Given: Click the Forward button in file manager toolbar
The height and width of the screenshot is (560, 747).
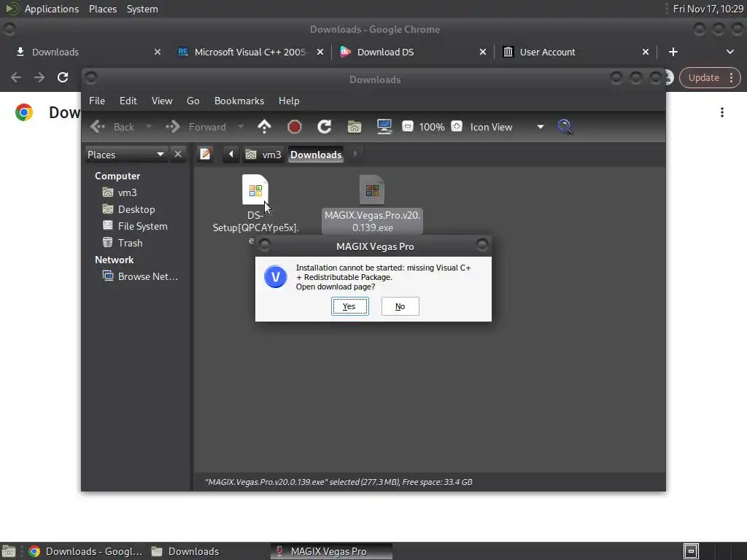Looking at the screenshot, I should tap(196, 127).
